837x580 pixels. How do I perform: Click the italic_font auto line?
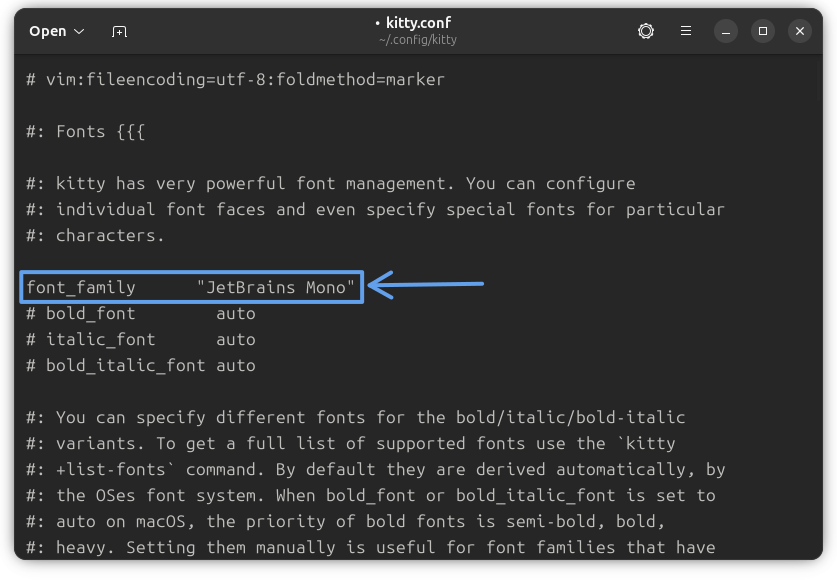(140, 339)
